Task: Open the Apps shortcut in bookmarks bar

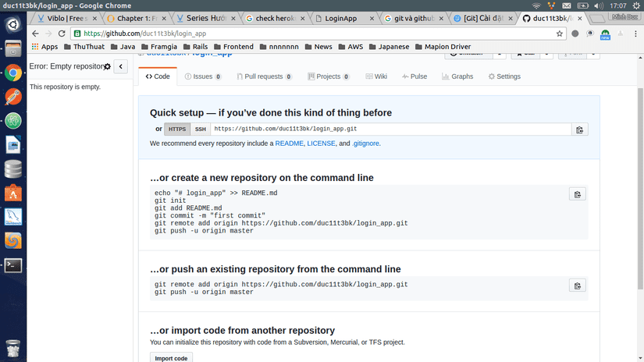Action: pos(44,47)
